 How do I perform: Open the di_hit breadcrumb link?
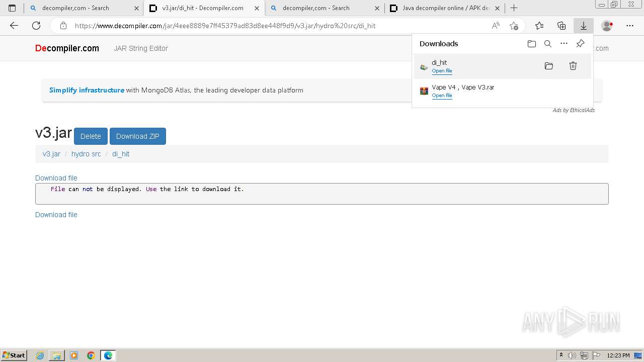pos(121,154)
